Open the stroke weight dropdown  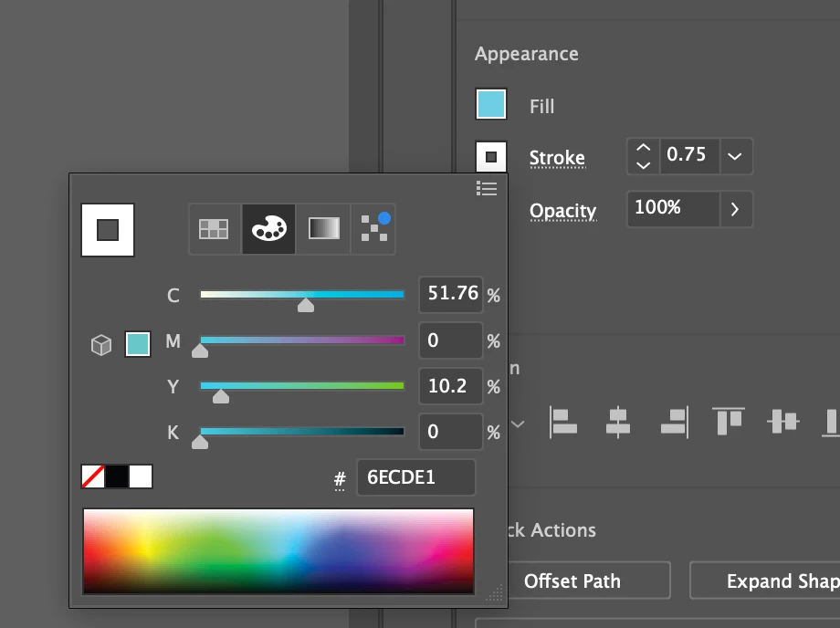tap(736, 156)
